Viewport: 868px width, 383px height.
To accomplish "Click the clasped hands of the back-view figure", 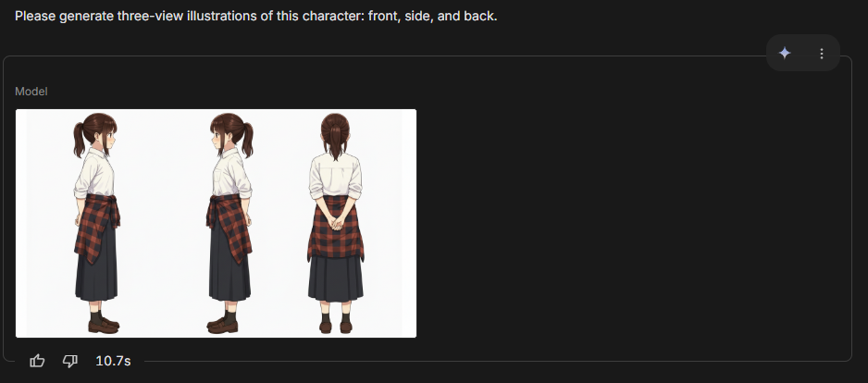I will [336, 224].
